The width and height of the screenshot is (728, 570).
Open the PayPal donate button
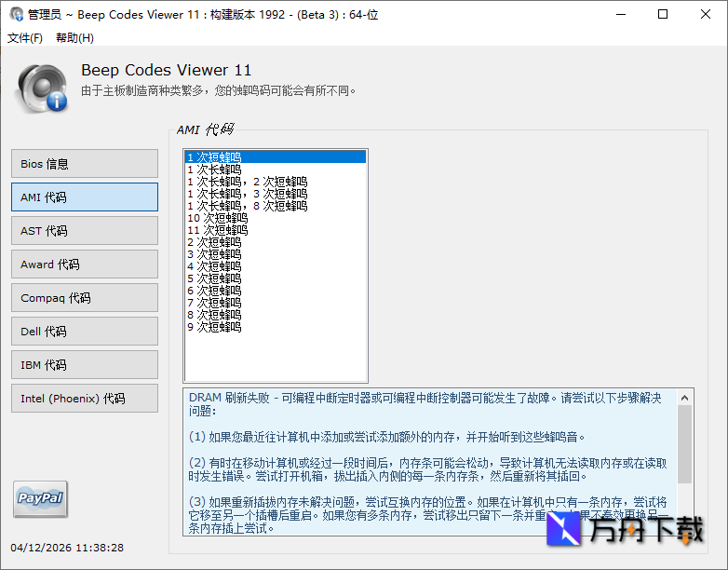(40, 499)
